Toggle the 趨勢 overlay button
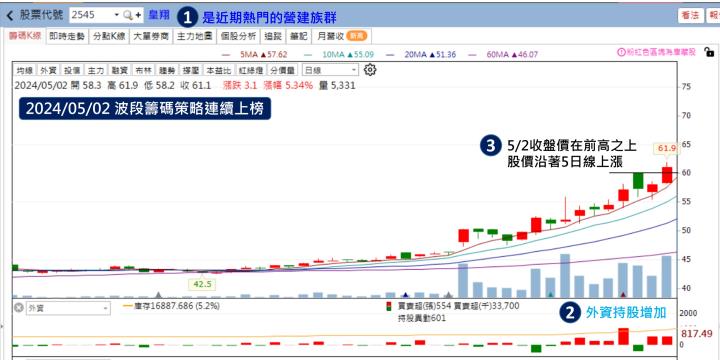This screenshot has height=360, width=720. (168, 70)
